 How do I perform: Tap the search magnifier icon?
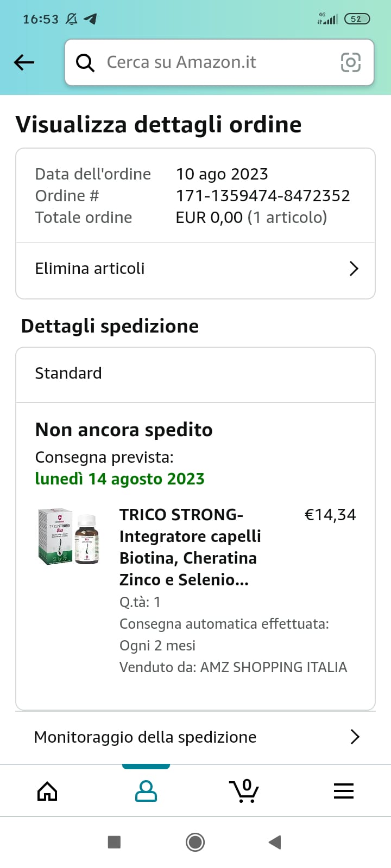coord(85,63)
